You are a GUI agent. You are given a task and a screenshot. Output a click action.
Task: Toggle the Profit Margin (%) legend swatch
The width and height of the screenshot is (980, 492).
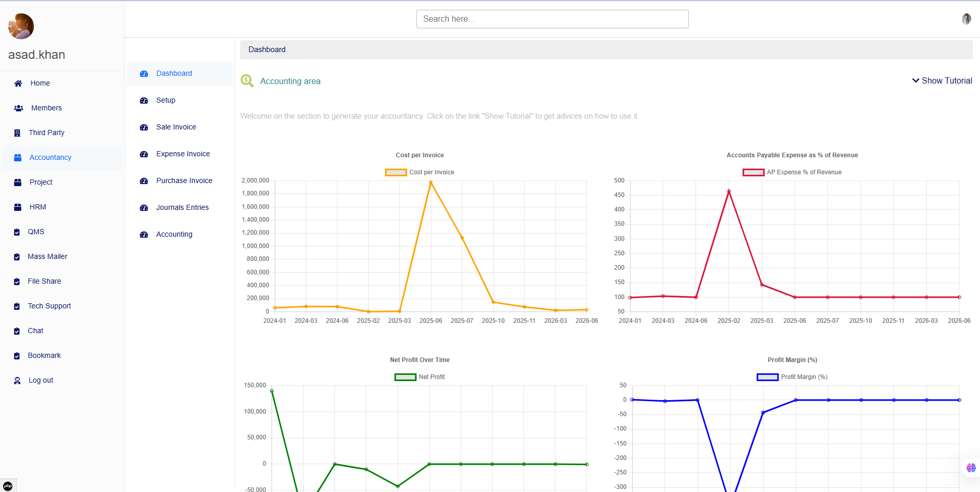point(767,377)
